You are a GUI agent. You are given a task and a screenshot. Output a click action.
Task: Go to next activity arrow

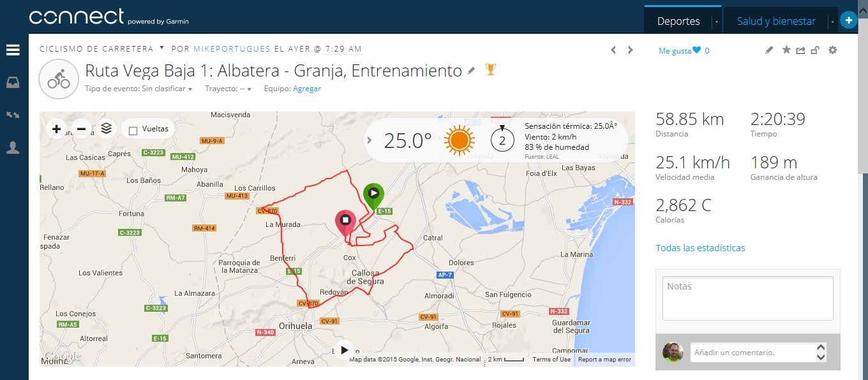point(631,50)
